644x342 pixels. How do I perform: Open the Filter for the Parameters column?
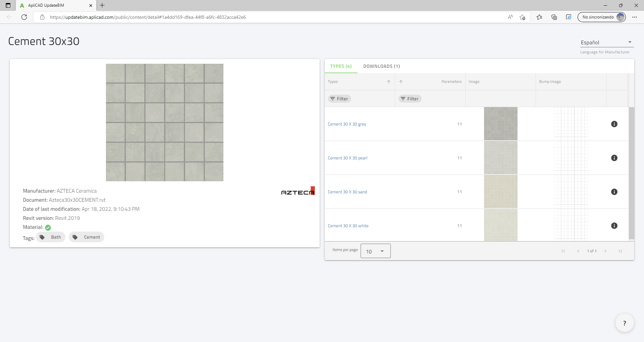point(410,98)
